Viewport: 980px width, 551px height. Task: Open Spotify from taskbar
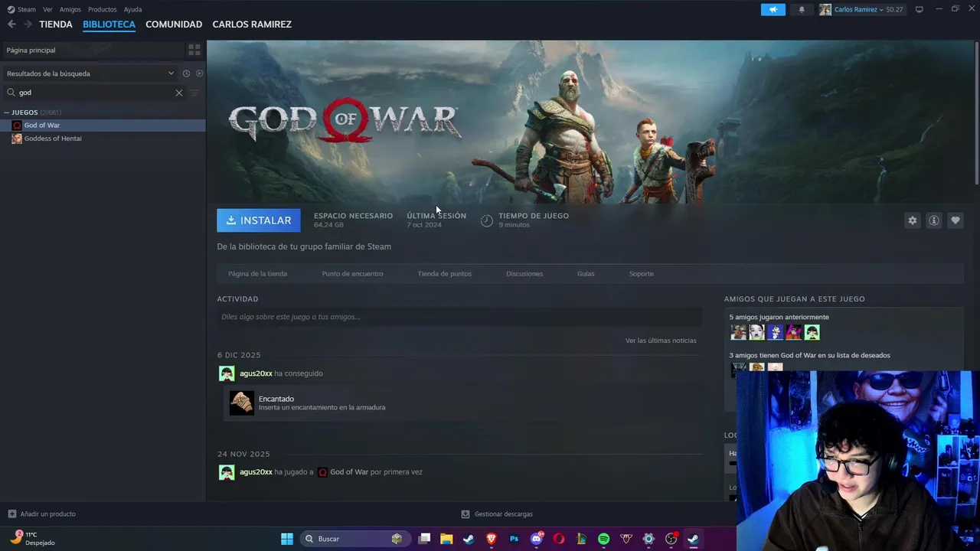point(603,539)
